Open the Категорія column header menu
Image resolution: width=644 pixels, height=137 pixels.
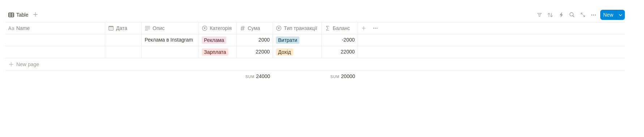[218, 28]
